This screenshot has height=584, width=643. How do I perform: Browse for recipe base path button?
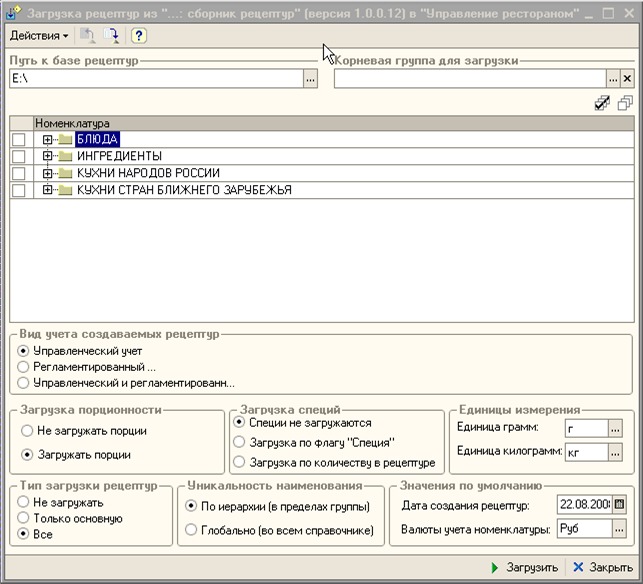click(x=310, y=78)
